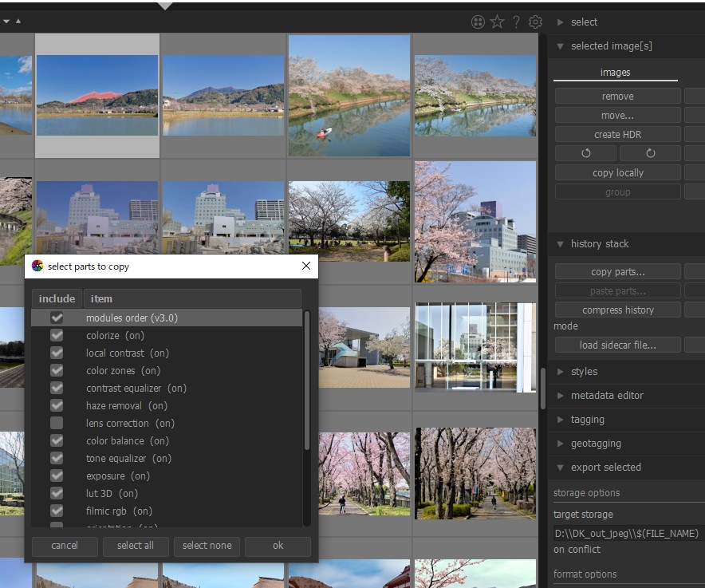Click the move... button
This screenshot has height=588, width=705.
point(618,115)
